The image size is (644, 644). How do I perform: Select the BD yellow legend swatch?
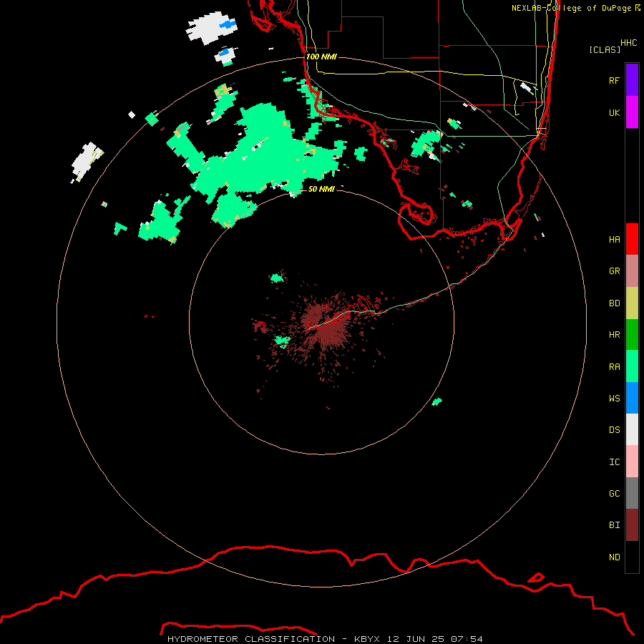click(x=632, y=303)
